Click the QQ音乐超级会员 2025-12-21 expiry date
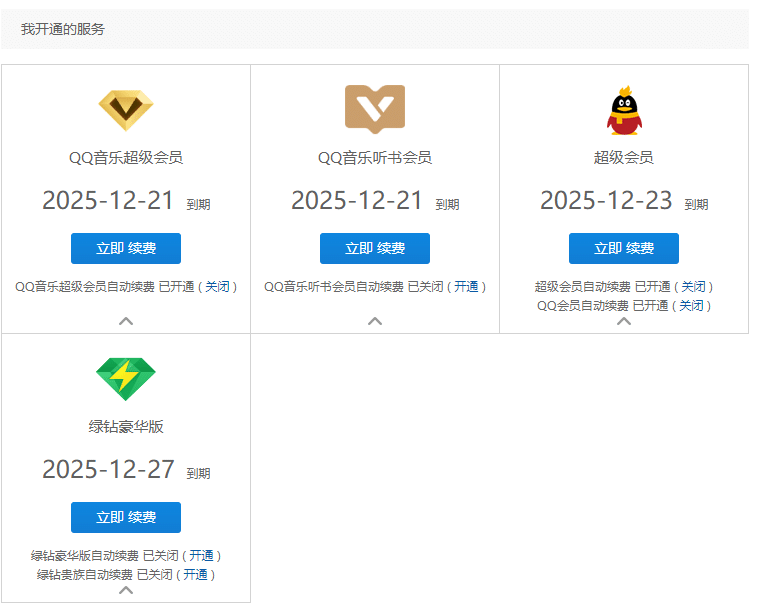Image resolution: width=759 pixels, height=616 pixels. (x=108, y=200)
